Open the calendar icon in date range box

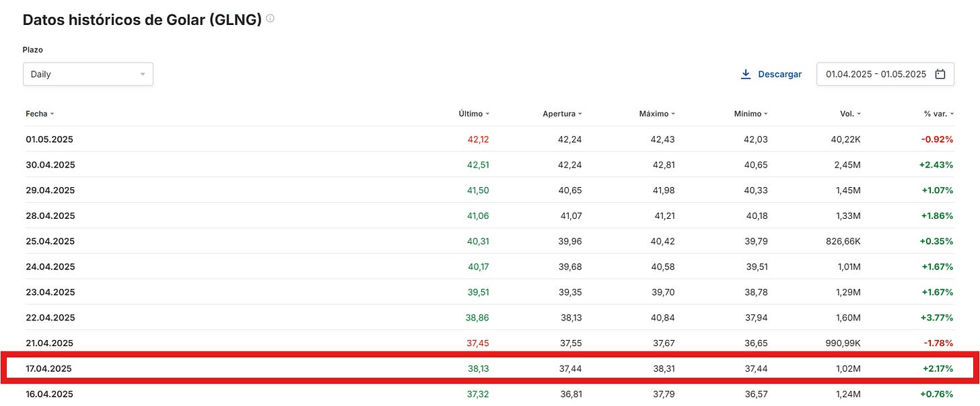pyautogui.click(x=941, y=74)
